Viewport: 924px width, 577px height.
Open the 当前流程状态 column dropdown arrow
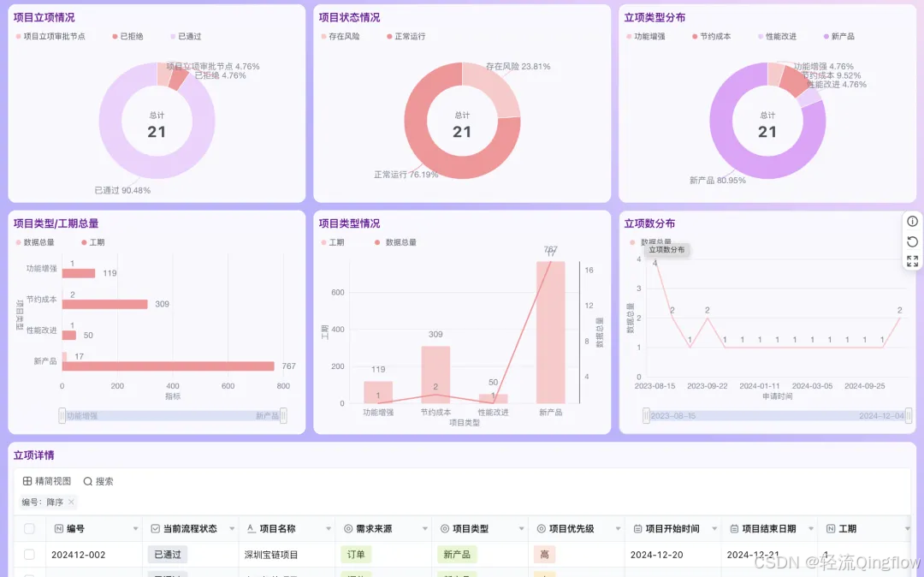point(232,529)
